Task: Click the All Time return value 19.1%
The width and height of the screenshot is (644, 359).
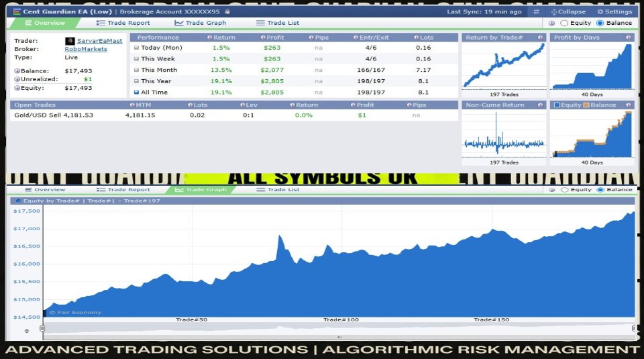Action: pyautogui.click(x=221, y=92)
